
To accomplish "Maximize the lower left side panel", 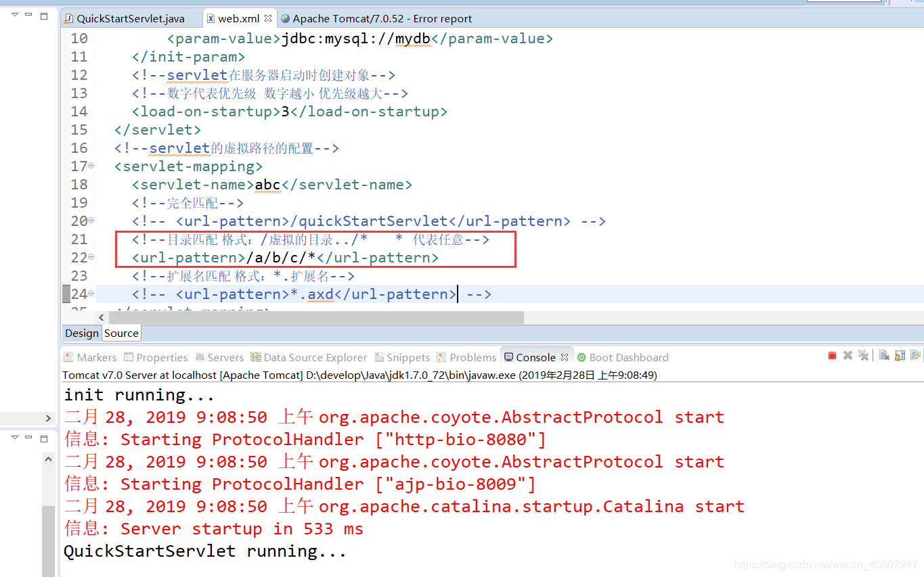I will 44,438.
